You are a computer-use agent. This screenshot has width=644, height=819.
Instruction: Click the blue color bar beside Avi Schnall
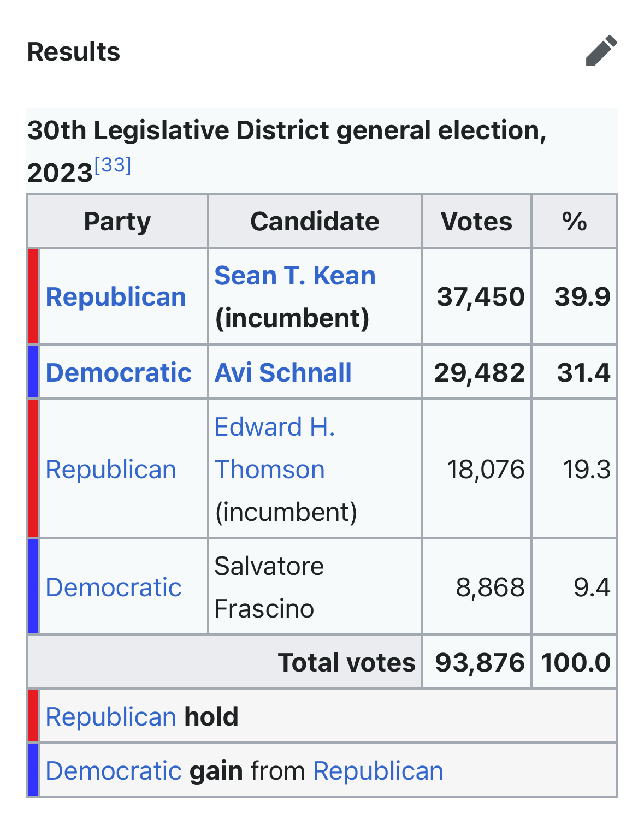(x=33, y=372)
